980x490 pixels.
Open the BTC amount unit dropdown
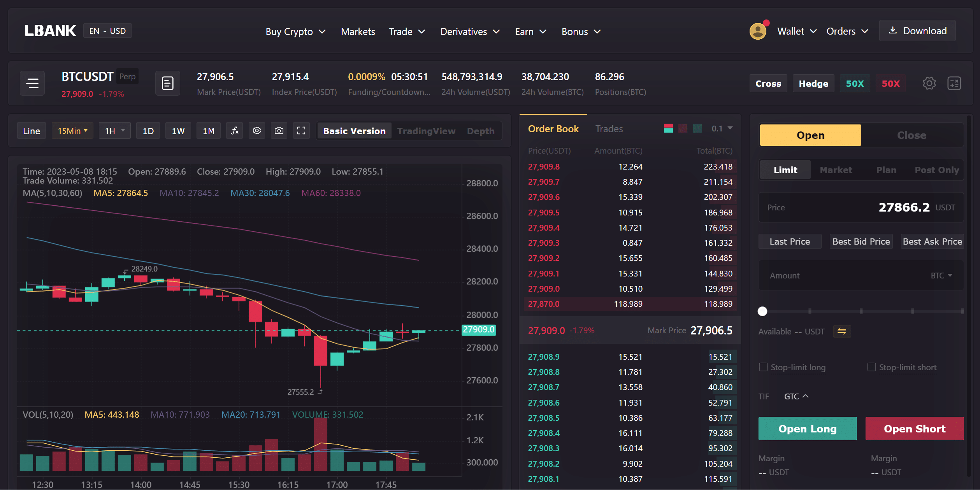pyautogui.click(x=941, y=275)
